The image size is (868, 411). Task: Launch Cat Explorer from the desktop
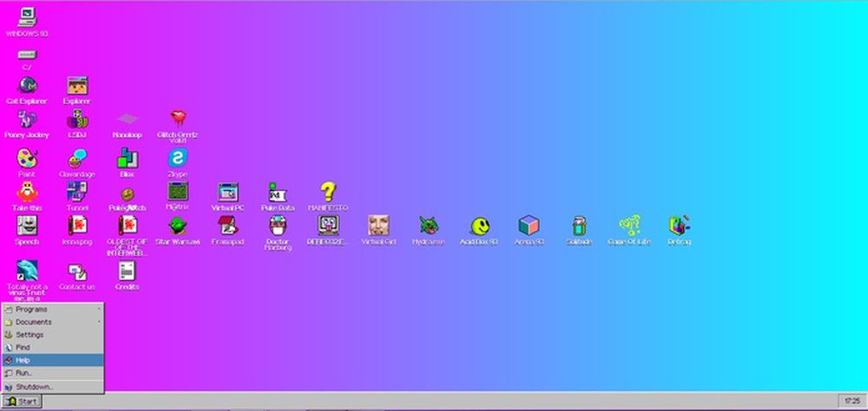pyautogui.click(x=27, y=85)
